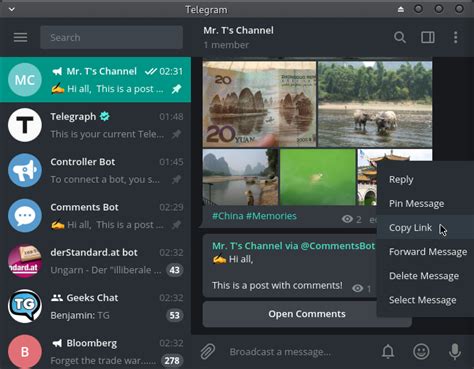The image size is (474, 369).
Task: Toggle the right sidebar panel icon
Action: 428,37
